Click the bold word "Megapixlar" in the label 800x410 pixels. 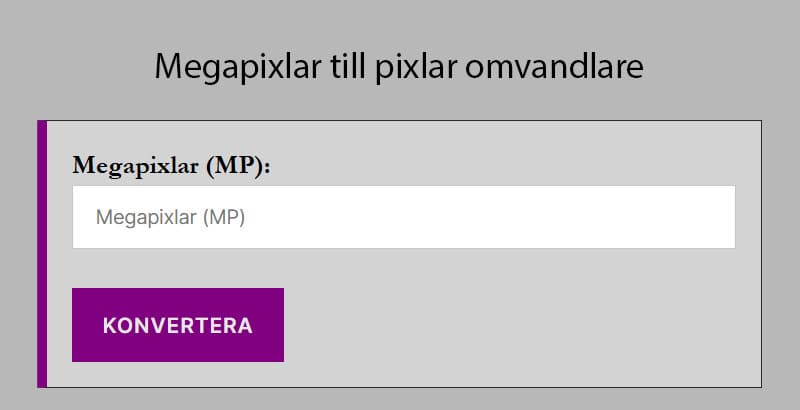[x=136, y=166]
